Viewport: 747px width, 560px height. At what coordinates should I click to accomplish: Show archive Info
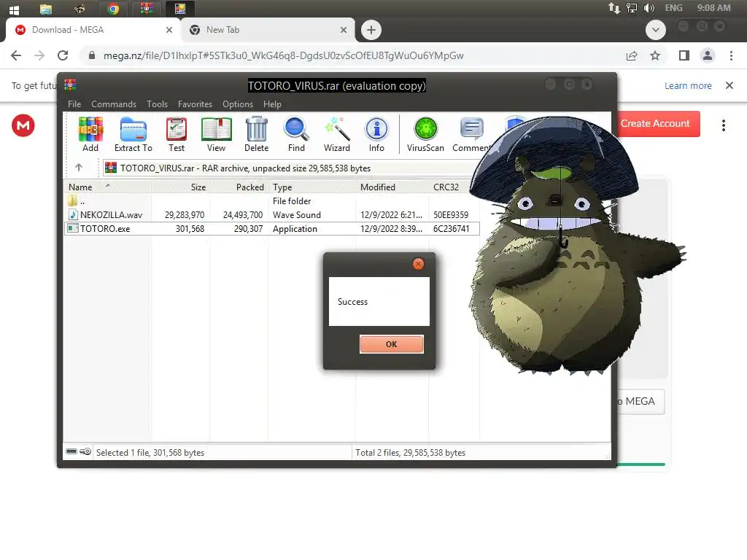click(x=376, y=135)
